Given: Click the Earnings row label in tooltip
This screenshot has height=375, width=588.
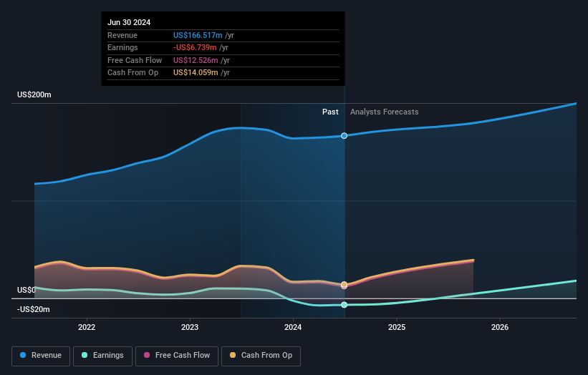Looking at the screenshot, I should (x=122, y=47).
